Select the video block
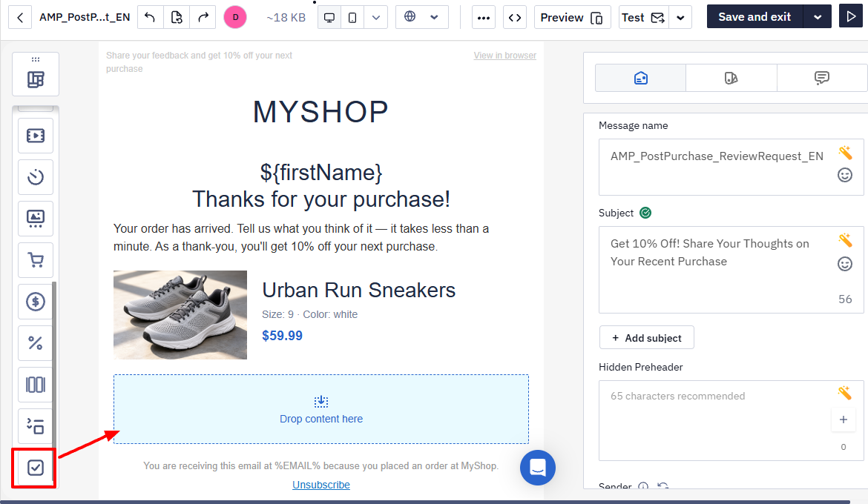 coord(36,136)
